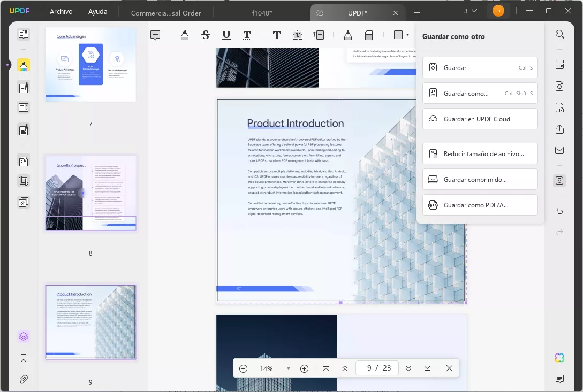Select the rectangle shape tool

398,35
